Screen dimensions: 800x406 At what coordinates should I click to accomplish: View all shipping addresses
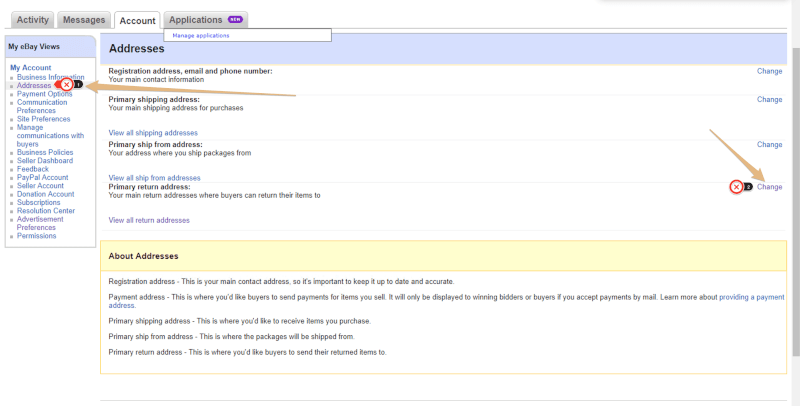coord(153,133)
